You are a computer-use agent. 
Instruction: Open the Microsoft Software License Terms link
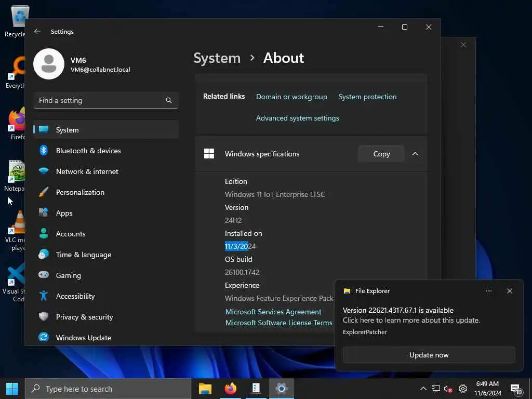coord(279,323)
